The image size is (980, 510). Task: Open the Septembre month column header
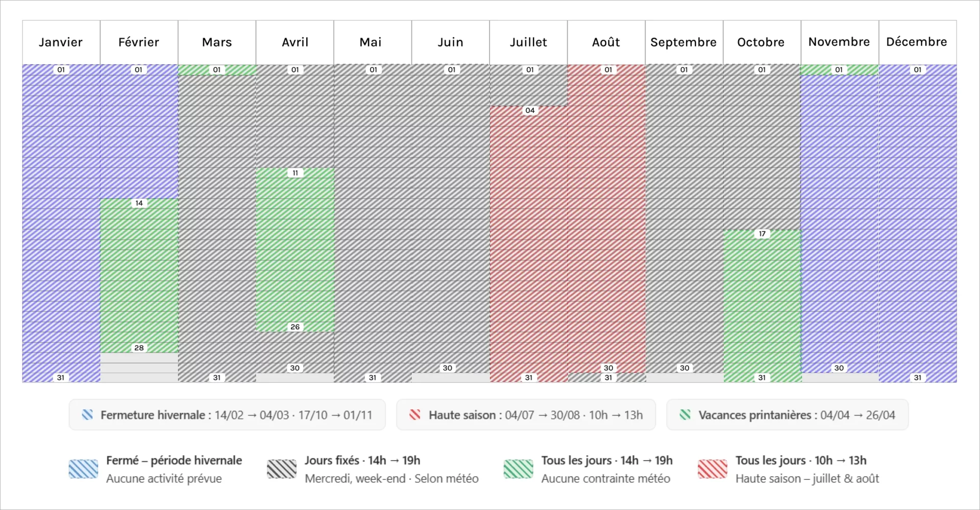[683, 42]
